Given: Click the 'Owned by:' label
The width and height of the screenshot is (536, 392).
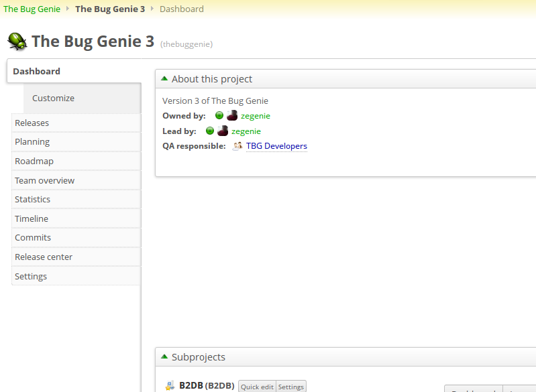Looking at the screenshot, I should click(184, 116).
